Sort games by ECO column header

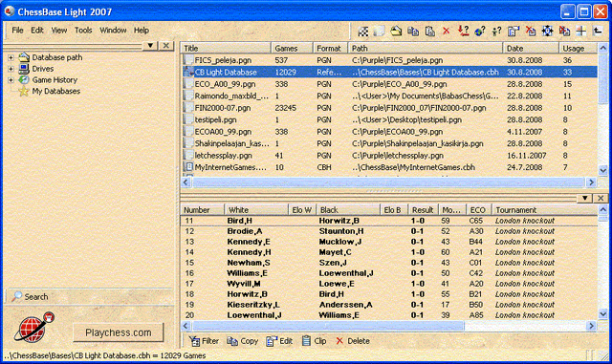[x=478, y=210]
